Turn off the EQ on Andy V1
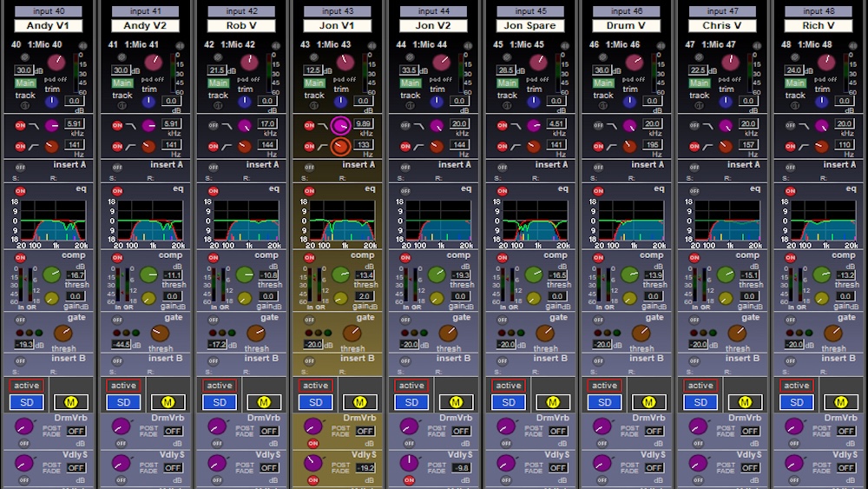 (x=19, y=190)
